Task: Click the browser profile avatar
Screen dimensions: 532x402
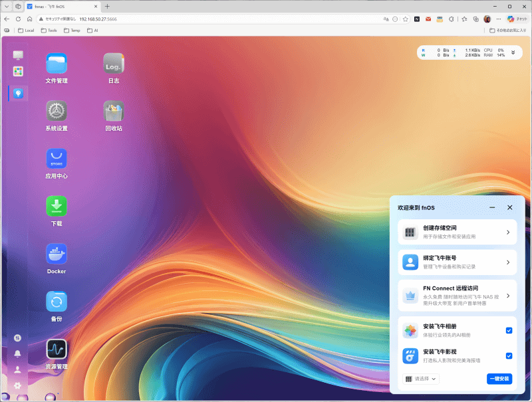Action: click(x=487, y=19)
